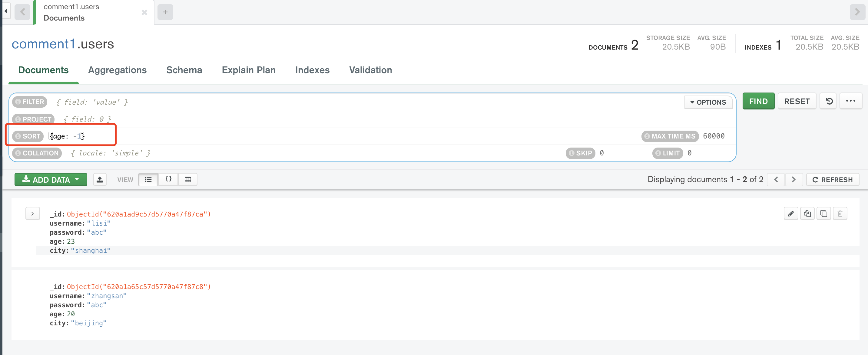Screen dimensions: 868x355
Task: Click the delete document icon for zhangsan
Action: click(841, 287)
